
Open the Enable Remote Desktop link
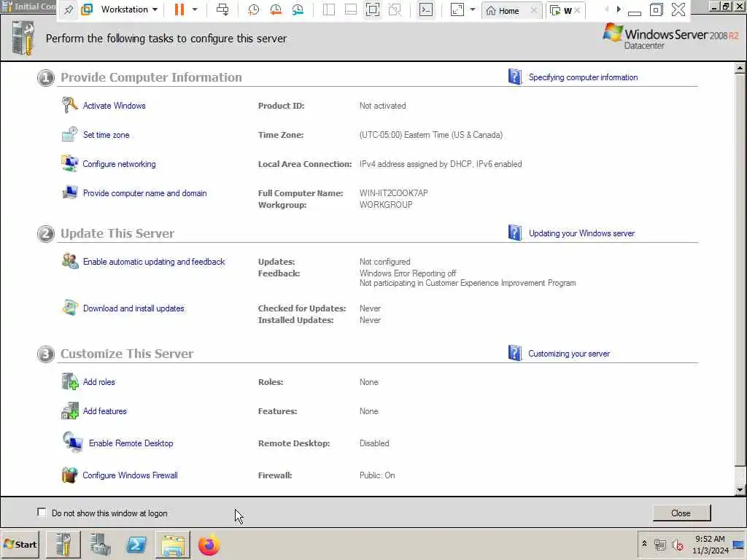point(131,443)
